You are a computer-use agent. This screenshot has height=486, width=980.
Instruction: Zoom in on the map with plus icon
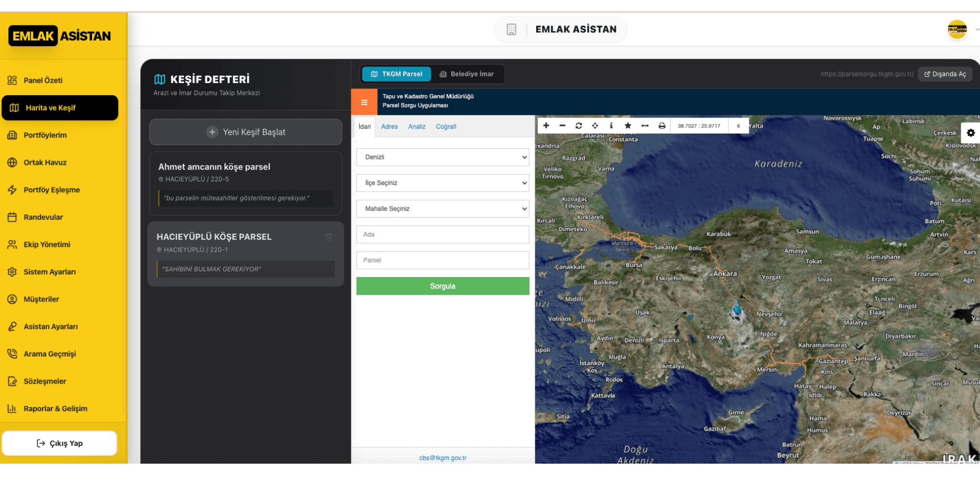(546, 126)
